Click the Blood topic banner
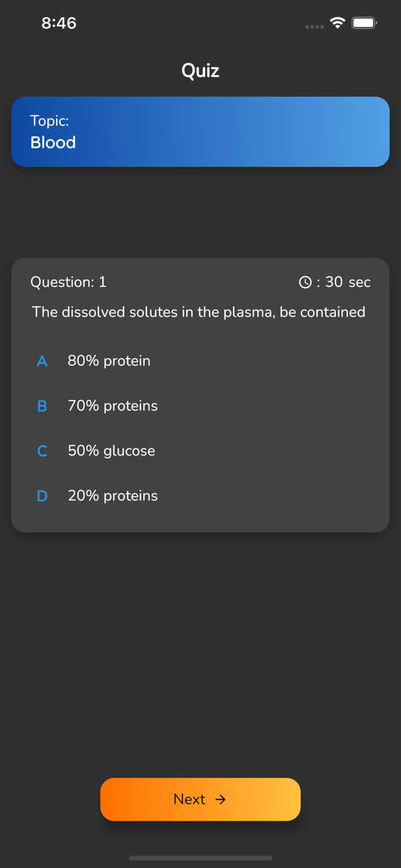 tap(200, 131)
